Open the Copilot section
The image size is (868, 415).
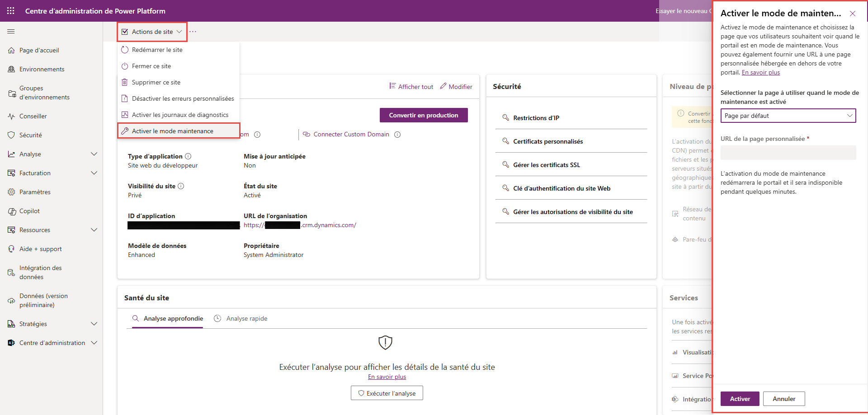30,211
